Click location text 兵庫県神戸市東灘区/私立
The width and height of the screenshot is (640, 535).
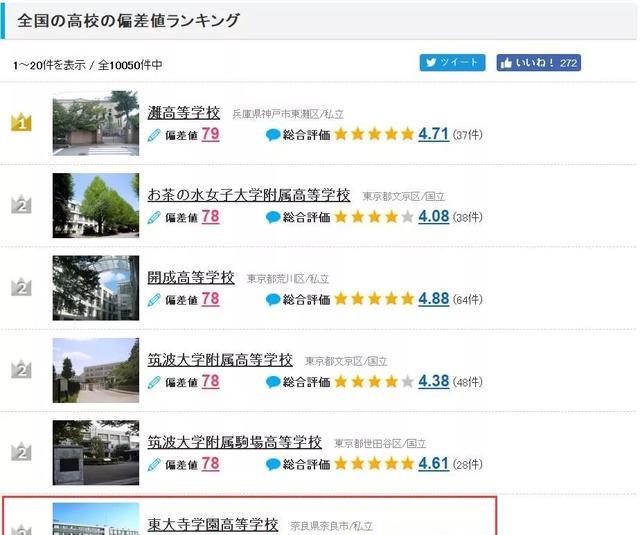[288, 114]
